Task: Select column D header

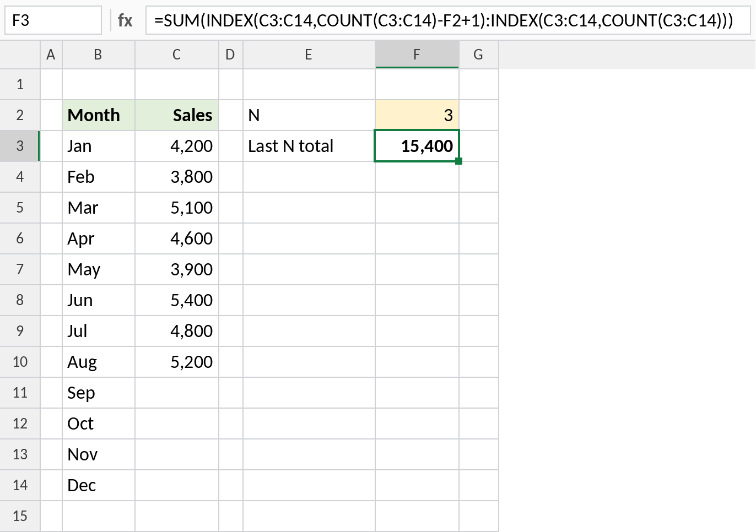Action: click(231, 55)
